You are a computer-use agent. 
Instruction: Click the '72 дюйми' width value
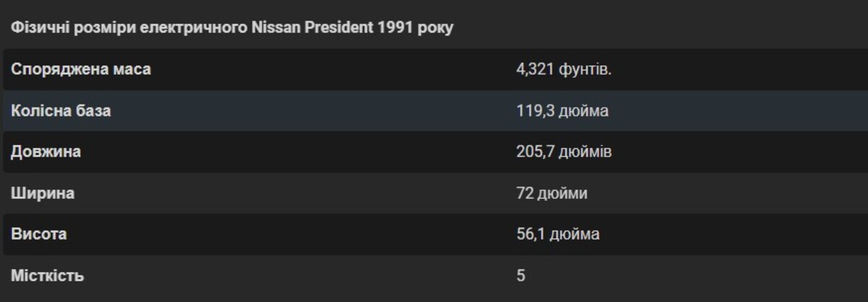(552, 193)
